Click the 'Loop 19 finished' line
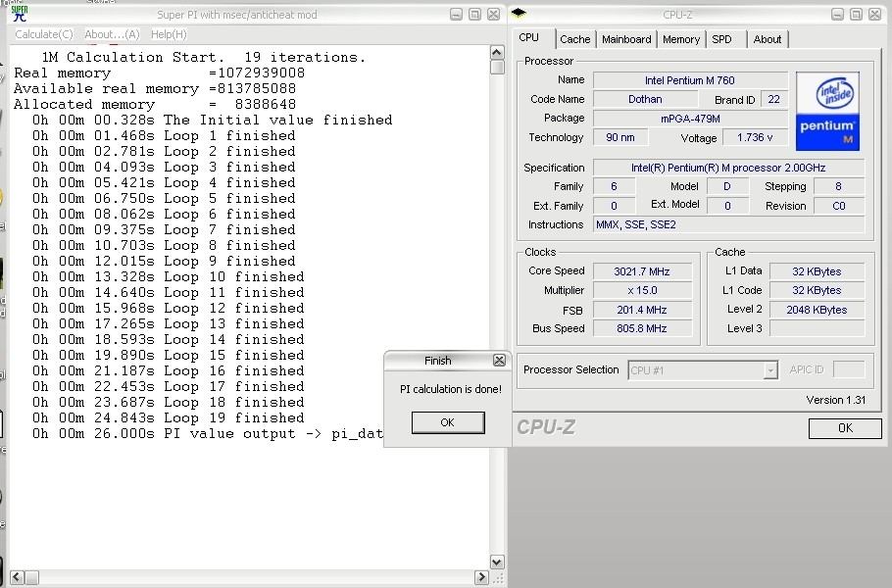Viewport: 892px width, 588px height. coord(169,417)
